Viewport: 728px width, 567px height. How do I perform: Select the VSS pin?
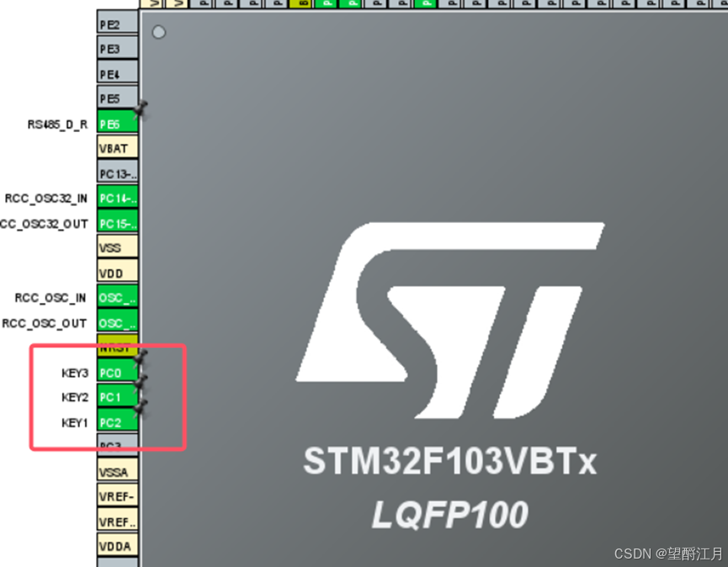point(118,246)
